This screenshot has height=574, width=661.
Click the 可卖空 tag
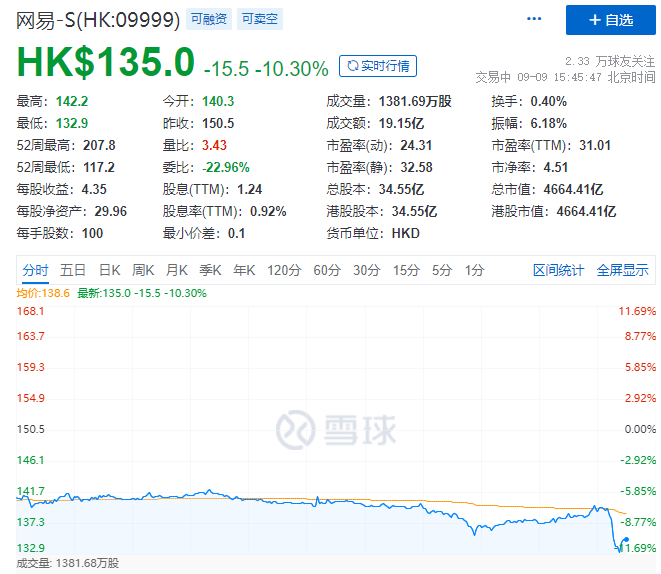260,20
